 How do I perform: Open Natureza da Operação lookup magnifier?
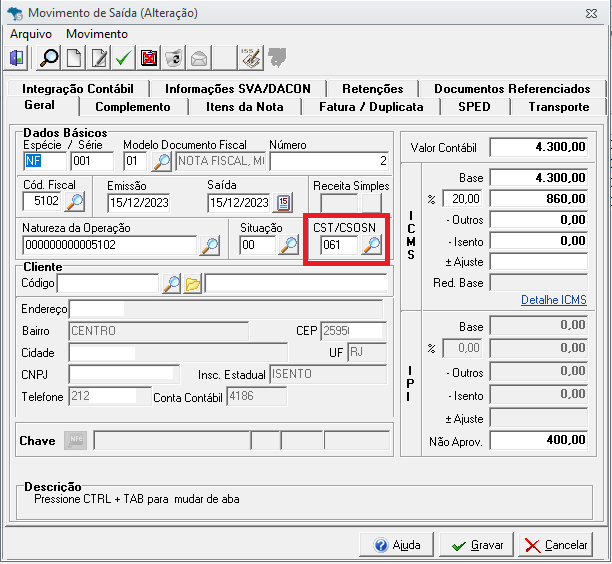click(x=210, y=246)
